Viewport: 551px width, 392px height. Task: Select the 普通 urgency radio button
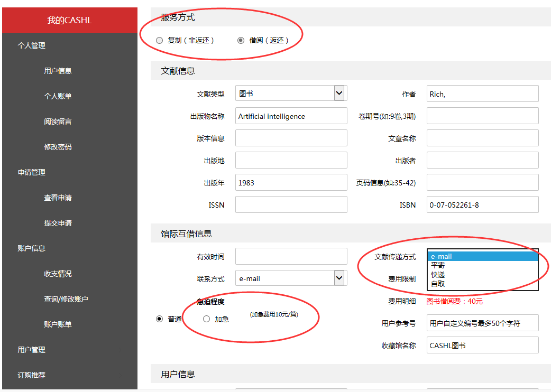(159, 319)
